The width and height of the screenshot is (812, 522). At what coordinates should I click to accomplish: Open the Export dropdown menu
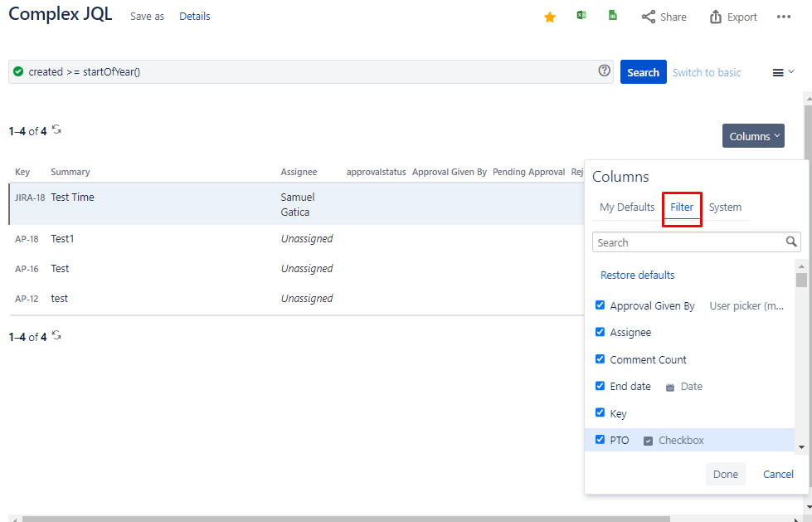(733, 17)
